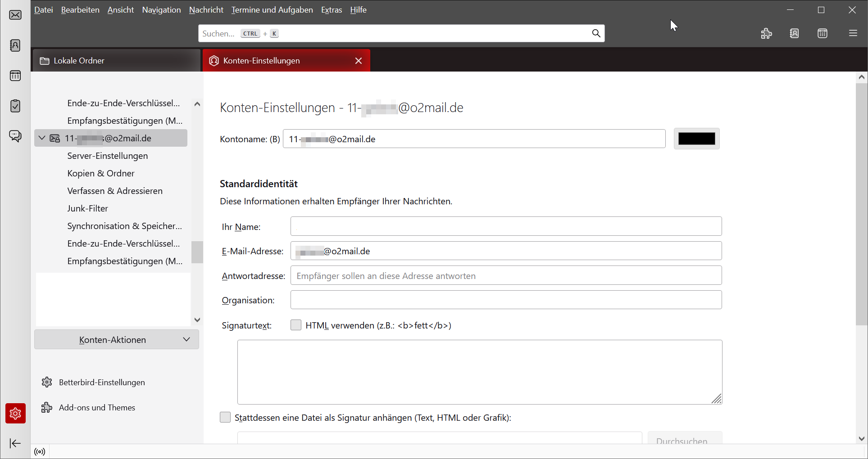Open the hamburger application menu
The image size is (868, 459).
pos(853,33)
